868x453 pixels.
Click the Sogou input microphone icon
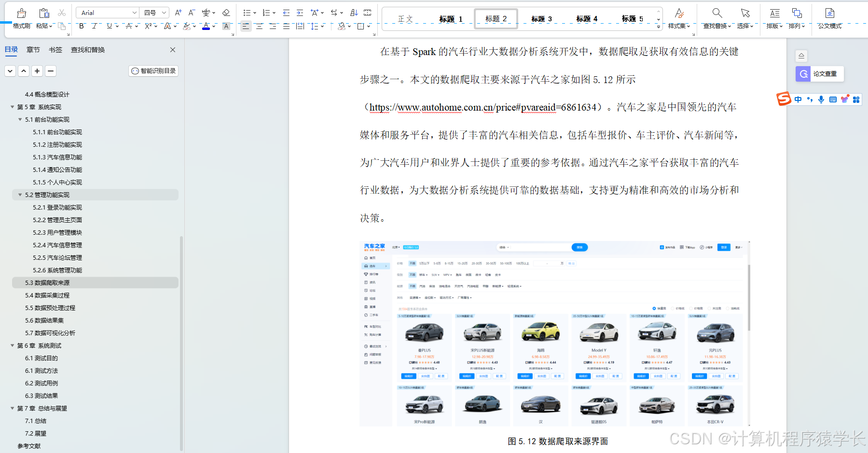821,99
